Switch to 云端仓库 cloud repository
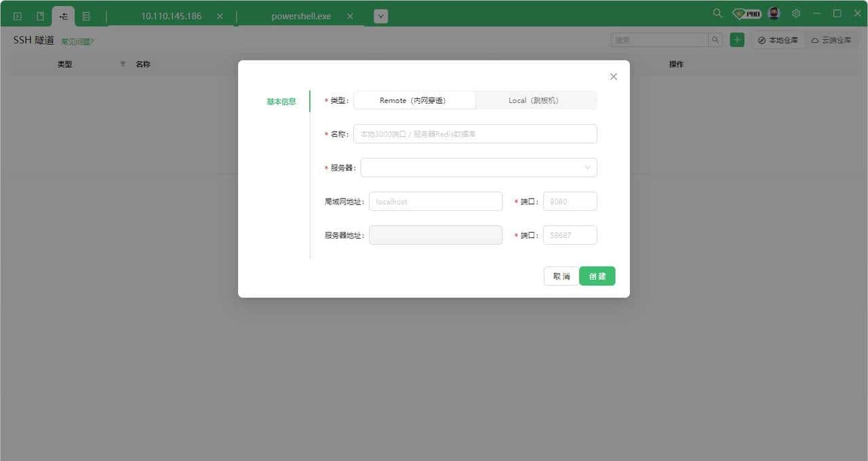868x461 pixels. click(x=831, y=41)
